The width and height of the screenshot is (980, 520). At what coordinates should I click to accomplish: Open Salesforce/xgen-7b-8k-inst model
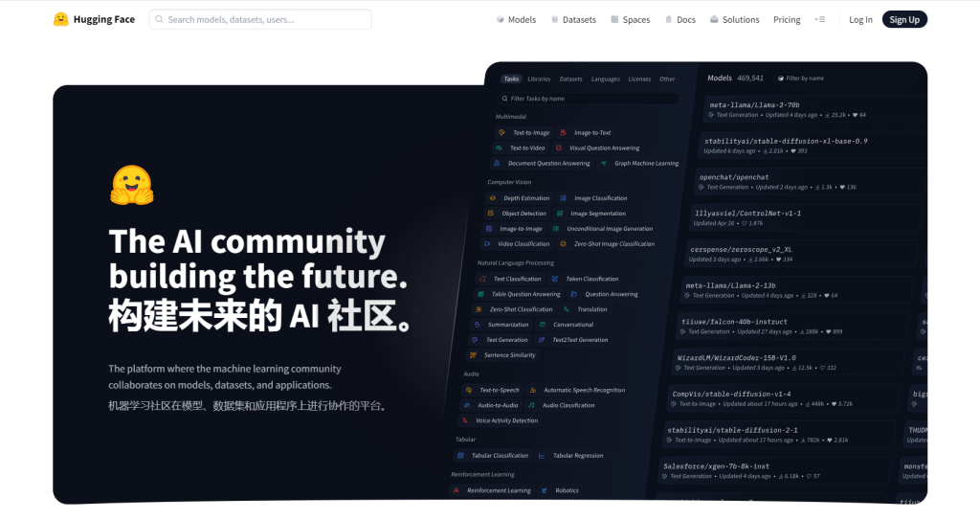click(x=774, y=470)
